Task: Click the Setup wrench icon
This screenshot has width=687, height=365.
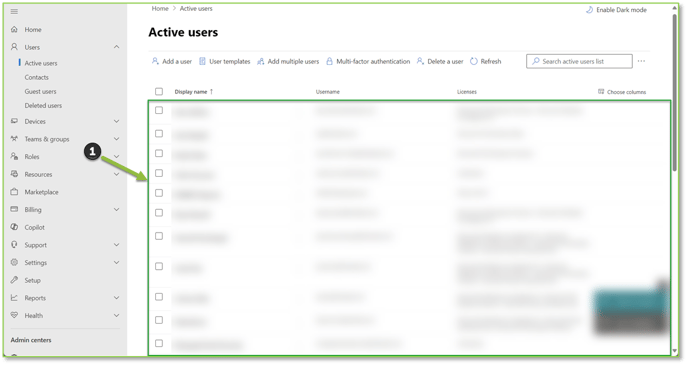Action: (14, 280)
